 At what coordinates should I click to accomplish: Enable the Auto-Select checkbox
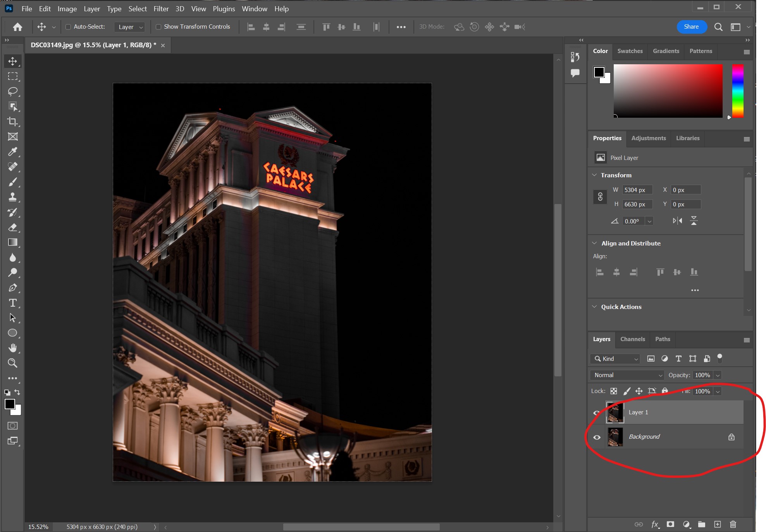[68, 27]
